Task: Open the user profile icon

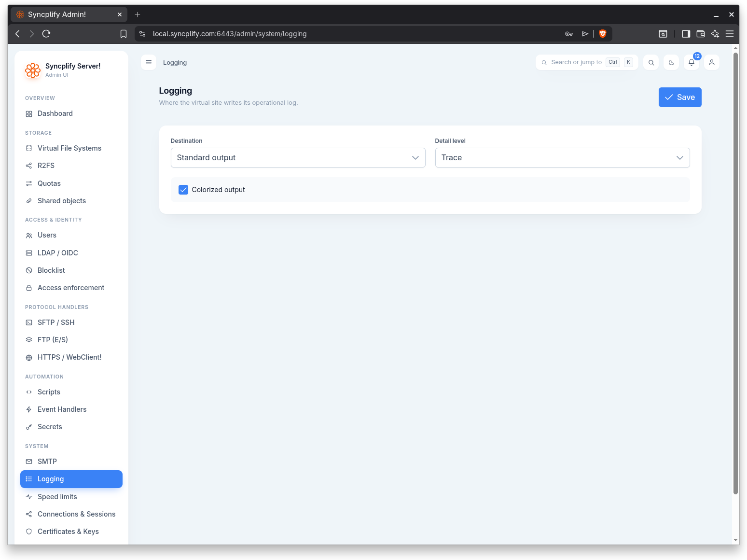Action: pyautogui.click(x=712, y=62)
